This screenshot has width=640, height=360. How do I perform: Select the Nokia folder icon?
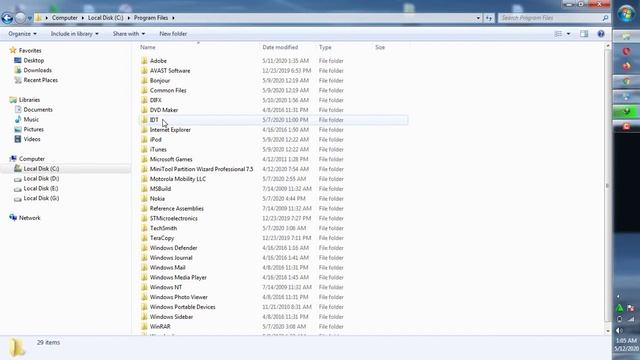pyautogui.click(x=144, y=198)
